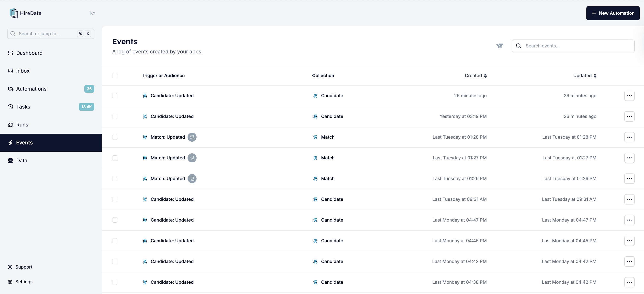The image size is (644, 294).
Task: Open Match: Updated event from 01:27 PM
Action: click(x=168, y=158)
